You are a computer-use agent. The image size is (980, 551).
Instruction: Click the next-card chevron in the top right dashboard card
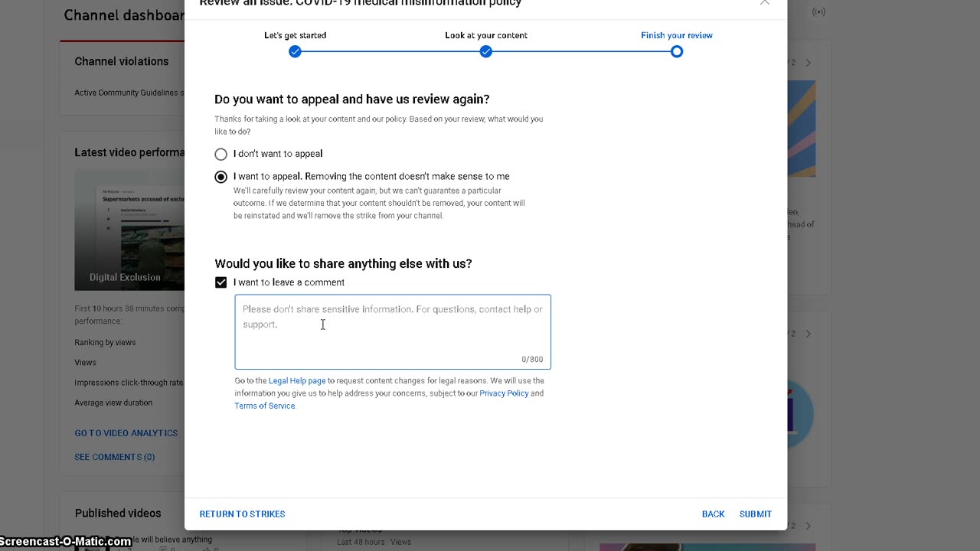[x=808, y=63]
